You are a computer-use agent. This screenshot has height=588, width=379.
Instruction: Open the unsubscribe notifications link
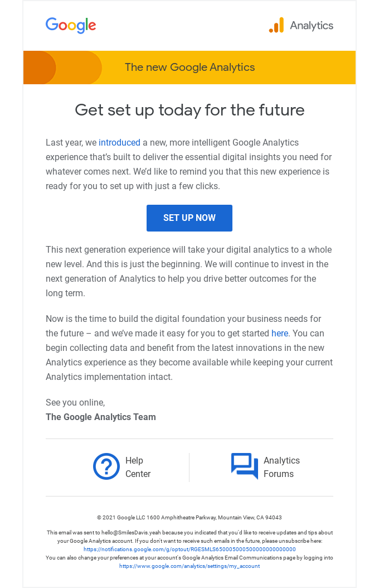tap(189, 550)
